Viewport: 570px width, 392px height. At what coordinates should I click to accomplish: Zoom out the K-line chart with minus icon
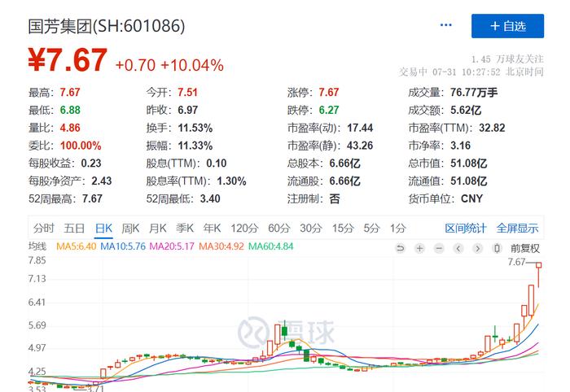pyautogui.click(x=439, y=248)
